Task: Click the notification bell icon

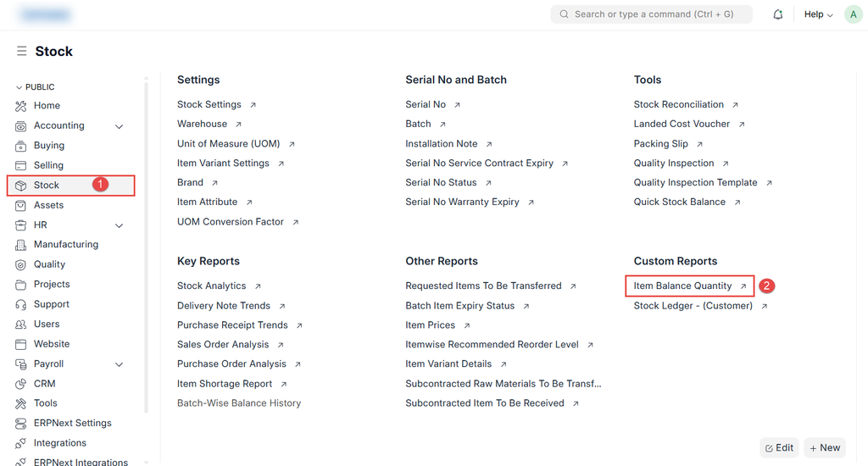Action: pos(777,14)
